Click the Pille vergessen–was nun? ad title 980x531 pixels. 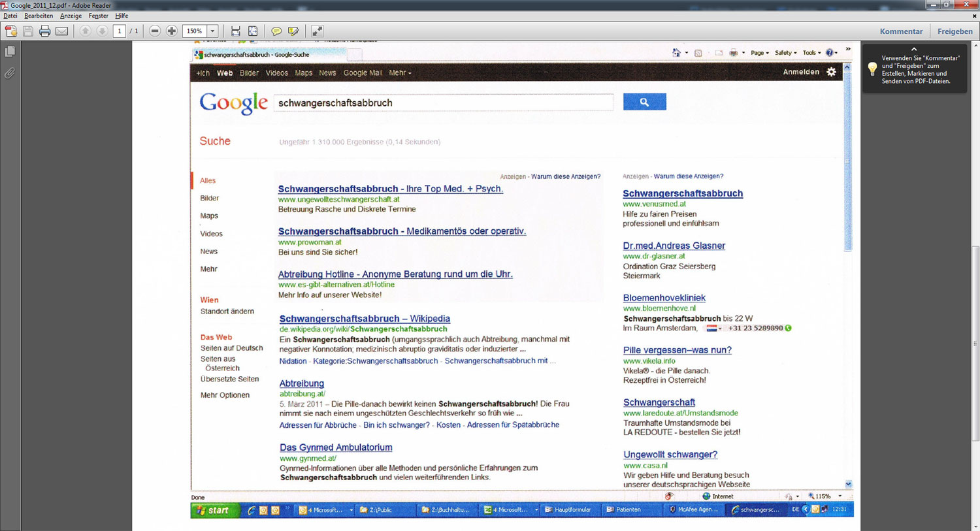[x=677, y=350]
